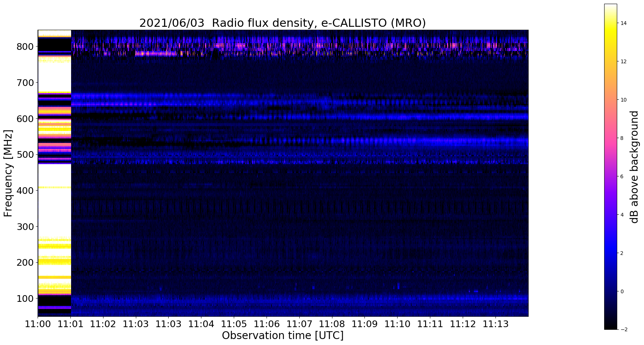Click the 11:10 time tick label
Image resolution: width=644 pixels, height=345 pixels.
(397, 324)
